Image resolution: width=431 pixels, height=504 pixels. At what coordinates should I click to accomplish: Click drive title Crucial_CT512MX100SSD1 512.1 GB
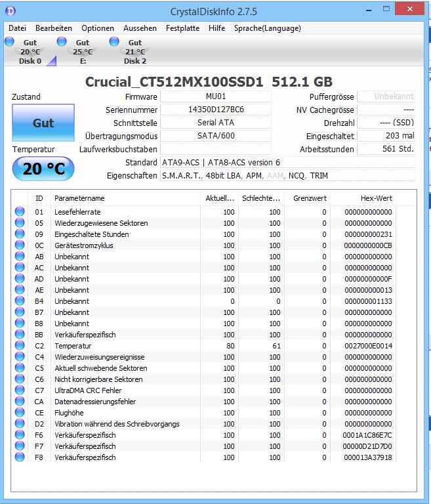point(209,82)
